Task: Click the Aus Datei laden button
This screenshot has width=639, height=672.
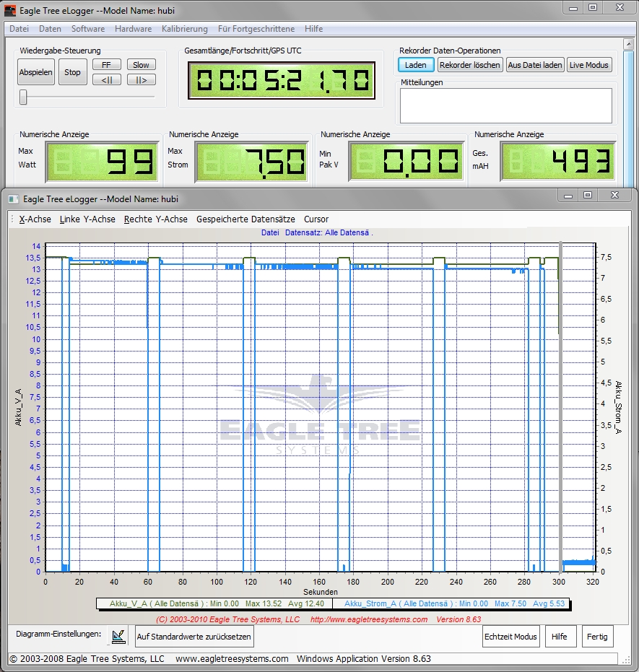Action: click(x=535, y=65)
